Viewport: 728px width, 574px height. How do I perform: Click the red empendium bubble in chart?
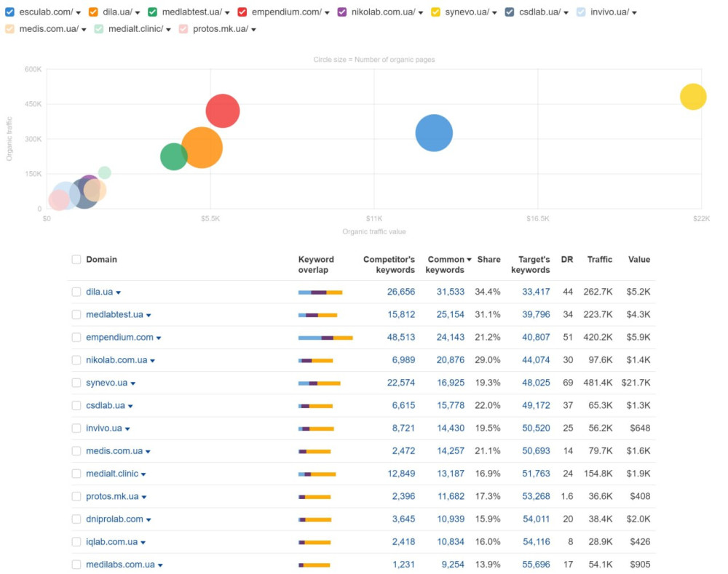pyautogui.click(x=223, y=111)
